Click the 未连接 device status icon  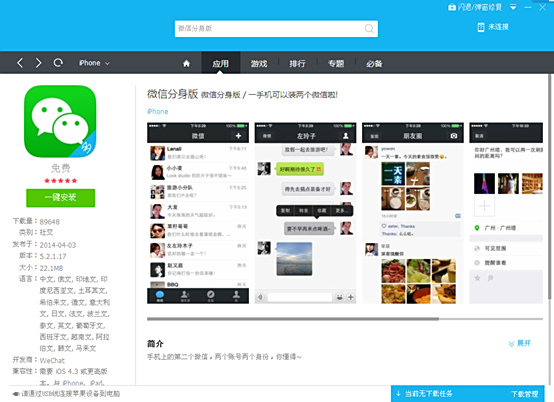click(x=481, y=27)
